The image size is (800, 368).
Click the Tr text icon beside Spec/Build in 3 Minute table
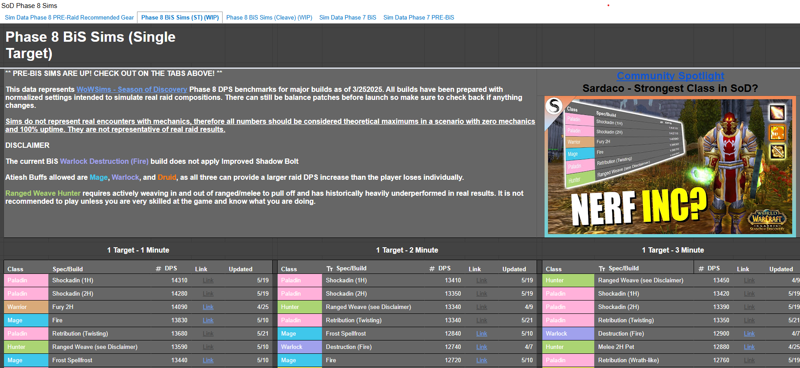click(602, 269)
